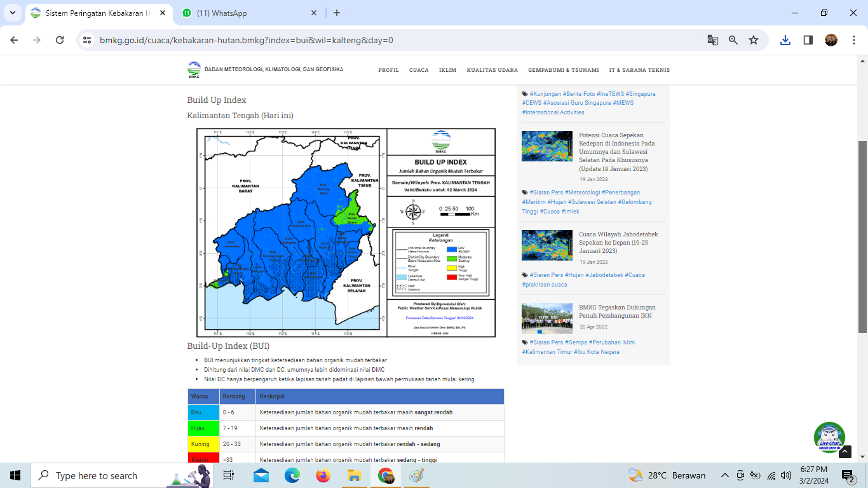Screen dimensions: 868x488
Task: Show hidden tray icons chevron
Action: [x=724, y=475]
